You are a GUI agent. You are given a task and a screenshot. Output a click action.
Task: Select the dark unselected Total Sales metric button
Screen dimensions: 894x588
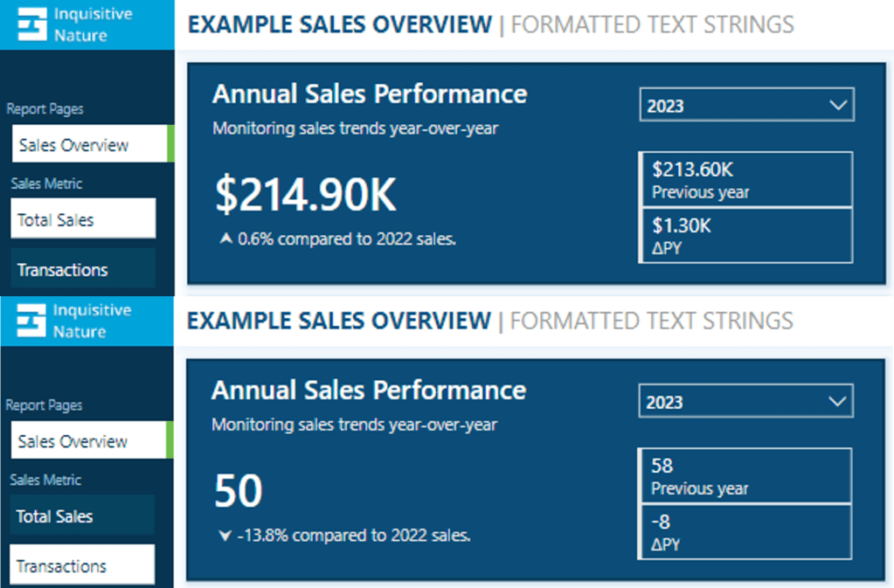[x=84, y=515]
